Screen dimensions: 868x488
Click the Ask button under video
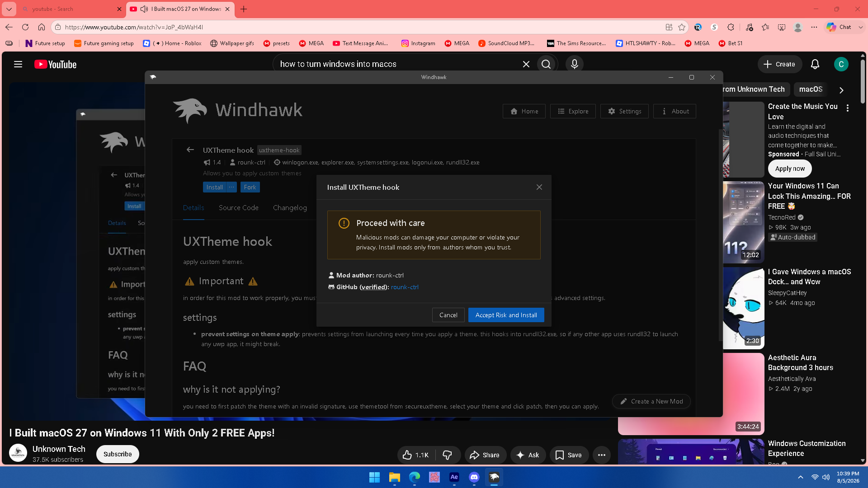pyautogui.click(x=528, y=455)
